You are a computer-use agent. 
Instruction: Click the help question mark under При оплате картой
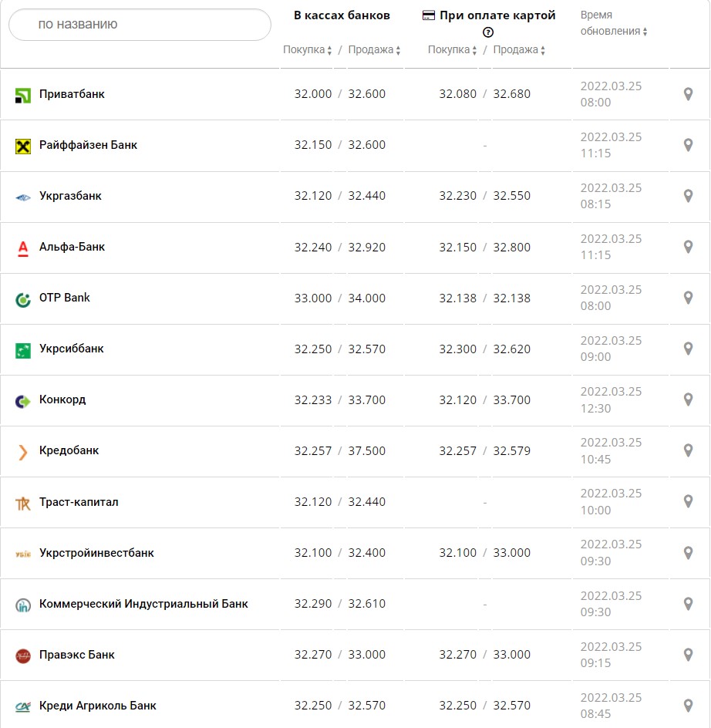[x=487, y=32]
